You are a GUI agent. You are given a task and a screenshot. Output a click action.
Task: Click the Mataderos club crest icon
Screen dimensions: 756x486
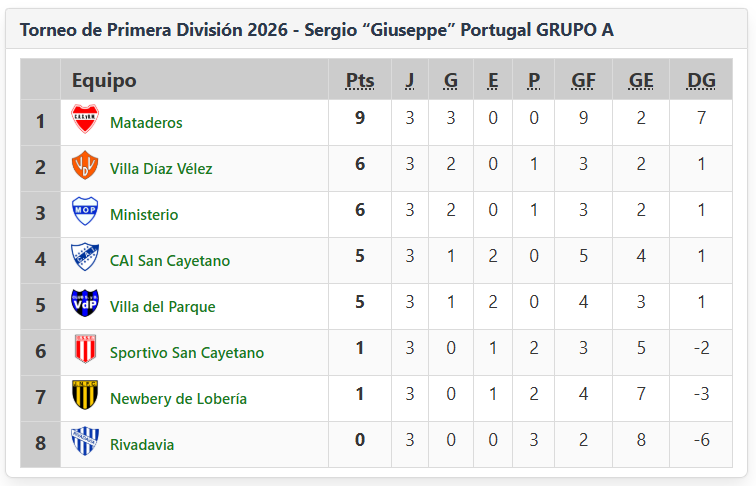(x=85, y=120)
